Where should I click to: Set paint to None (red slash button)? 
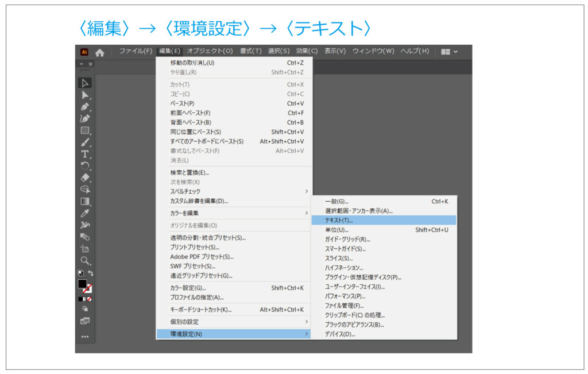[89, 299]
